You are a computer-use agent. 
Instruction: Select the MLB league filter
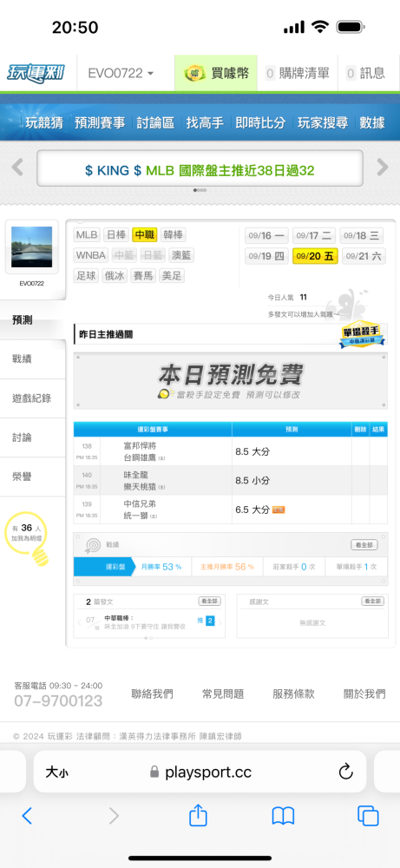(87, 234)
